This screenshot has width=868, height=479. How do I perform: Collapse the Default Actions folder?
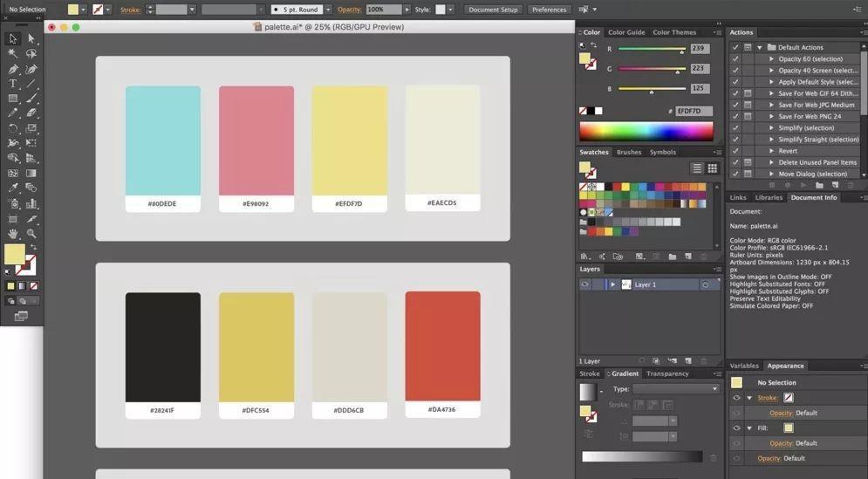click(x=760, y=47)
